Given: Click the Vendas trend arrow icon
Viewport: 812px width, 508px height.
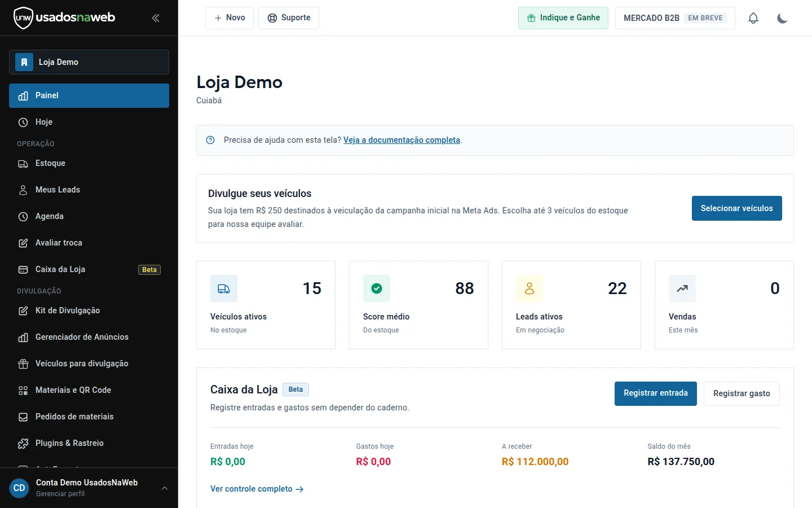Looking at the screenshot, I should 682,288.
